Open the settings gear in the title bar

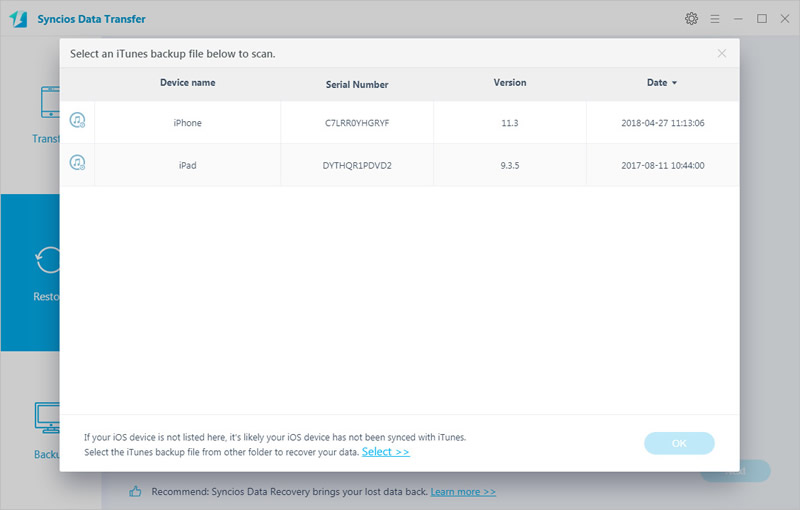pos(691,19)
